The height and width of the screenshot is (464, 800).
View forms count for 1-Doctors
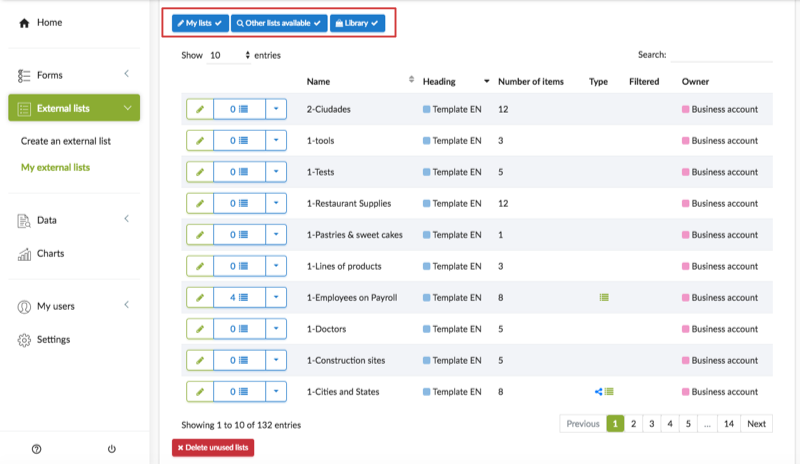click(239, 329)
